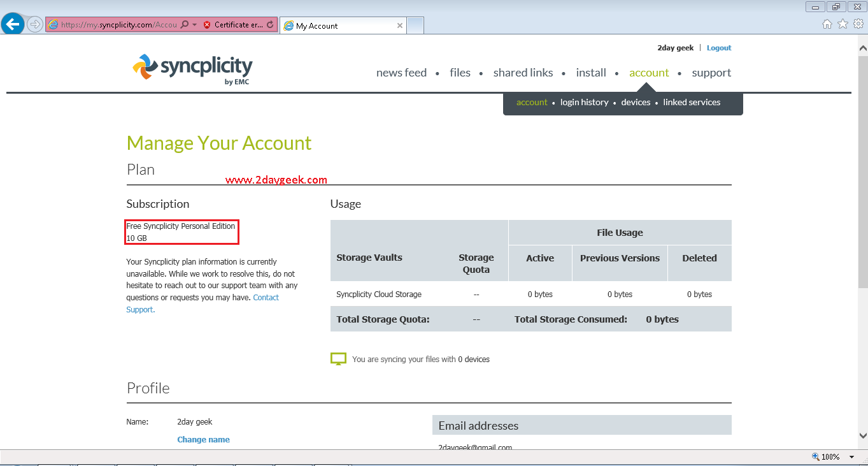This screenshot has width=868, height=466.
Task: Click the Deleted column header
Action: [699, 258]
